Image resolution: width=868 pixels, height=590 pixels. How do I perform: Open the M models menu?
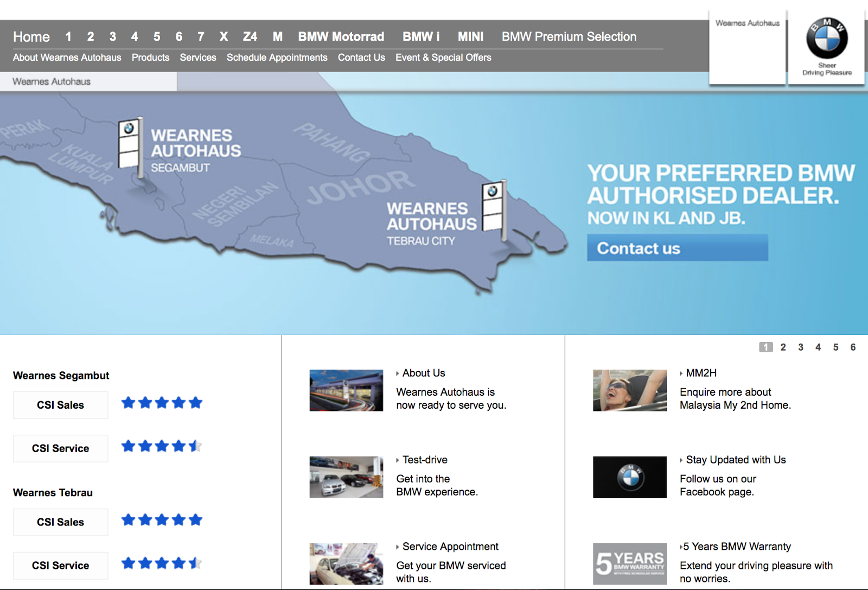click(278, 36)
